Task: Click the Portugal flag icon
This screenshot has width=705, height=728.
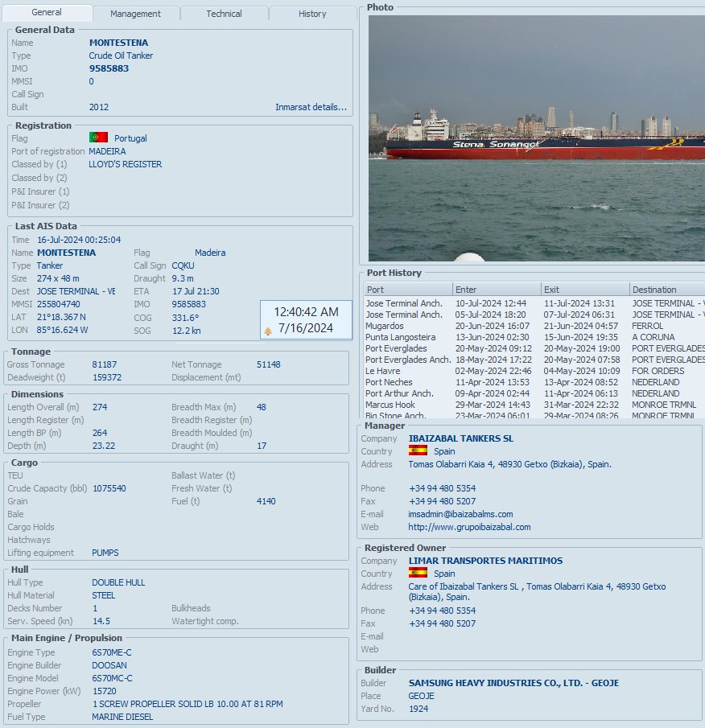Action: coord(98,138)
